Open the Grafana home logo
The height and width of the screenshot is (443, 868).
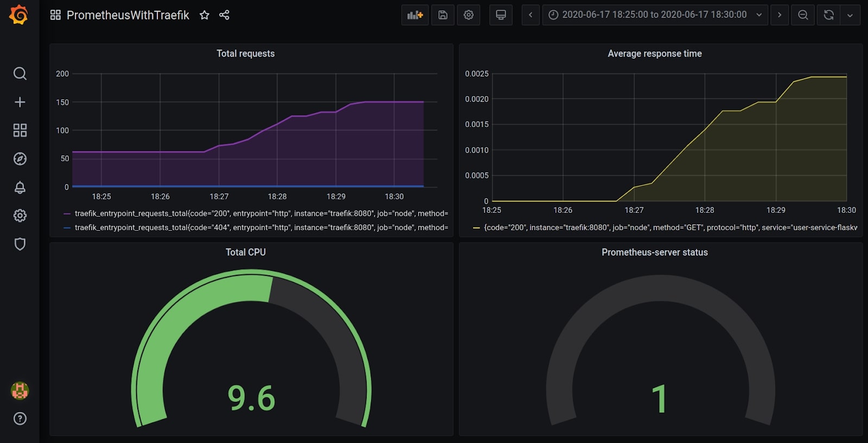pyautogui.click(x=19, y=15)
